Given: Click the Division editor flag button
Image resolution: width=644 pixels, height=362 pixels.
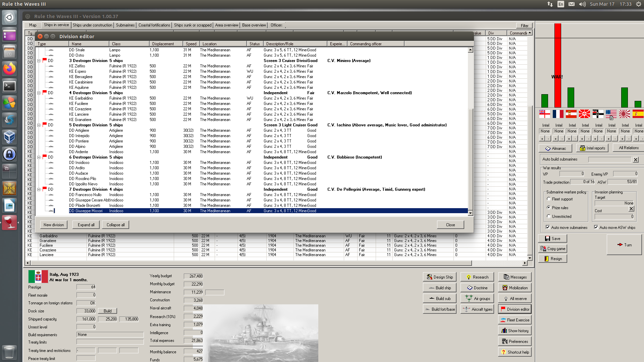Looking at the screenshot, I should (515, 309).
